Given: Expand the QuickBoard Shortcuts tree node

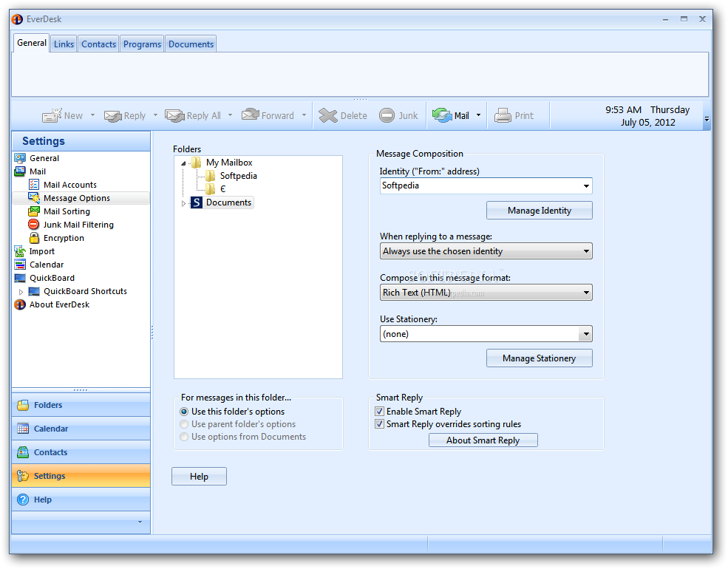Looking at the screenshot, I should point(21,292).
